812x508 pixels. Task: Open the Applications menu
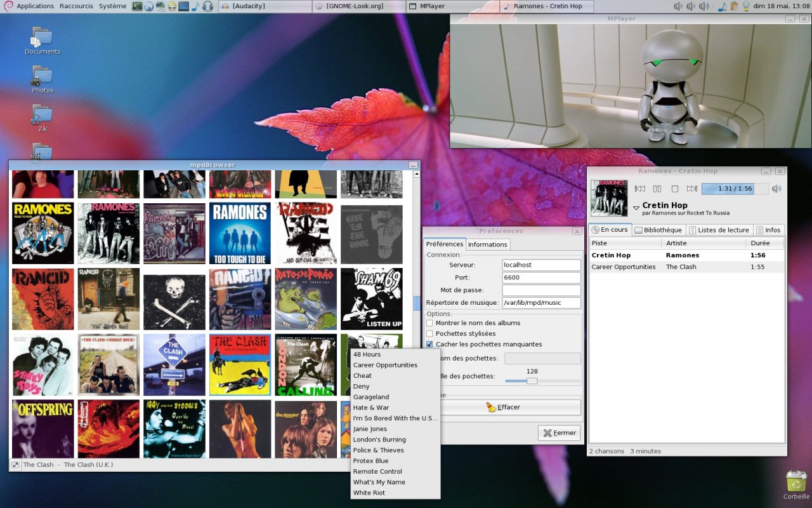click(x=35, y=6)
